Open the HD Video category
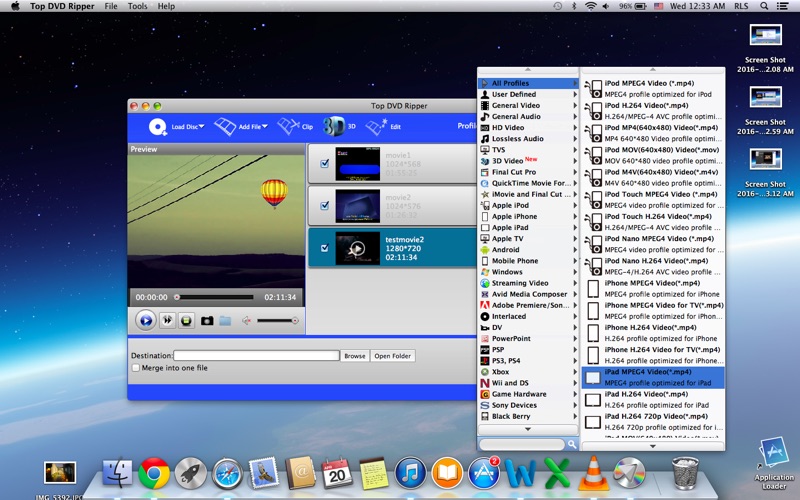800x500 pixels. tap(529, 128)
